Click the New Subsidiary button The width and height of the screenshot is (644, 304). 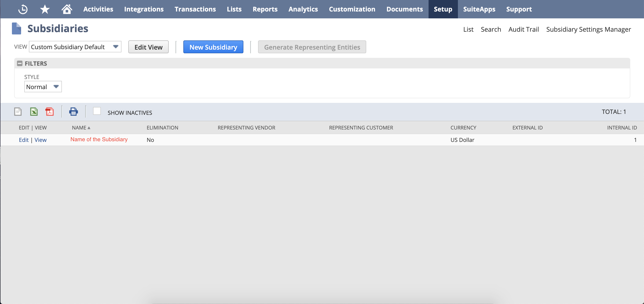[x=213, y=47]
